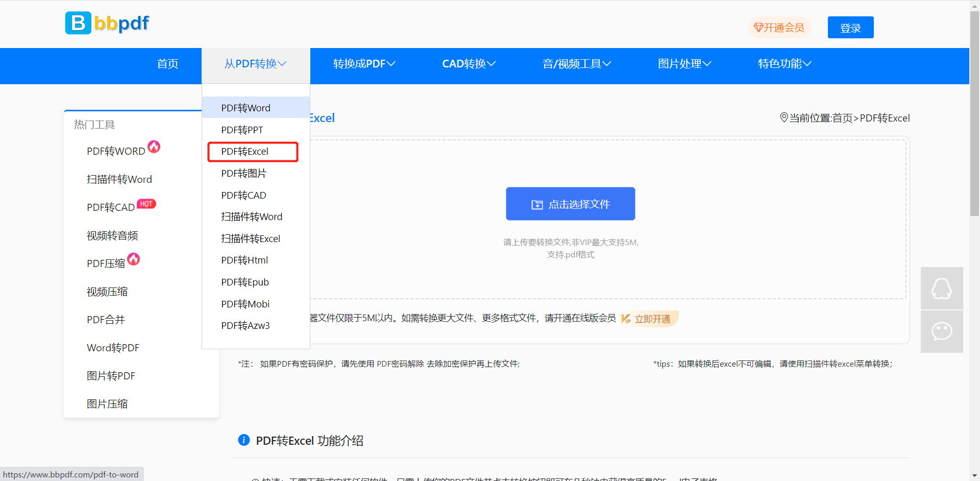
Task: Open the PDF密码解除 link in the note
Action: [400, 364]
